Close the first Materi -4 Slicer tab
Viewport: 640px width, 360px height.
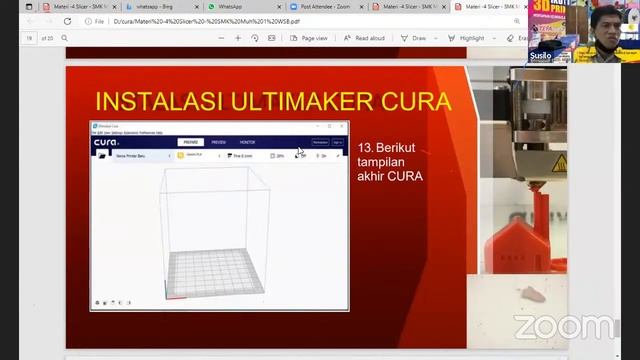click(x=114, y=7)
